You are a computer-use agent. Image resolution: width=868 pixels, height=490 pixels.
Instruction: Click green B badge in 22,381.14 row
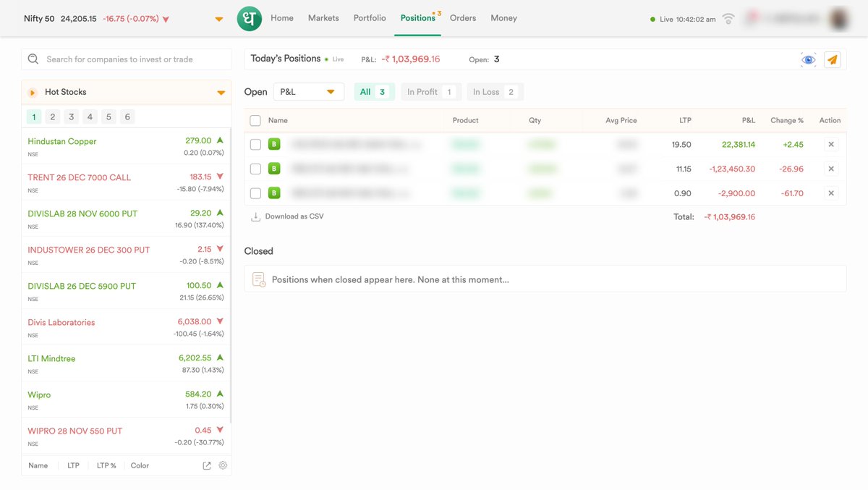point(274,145)
